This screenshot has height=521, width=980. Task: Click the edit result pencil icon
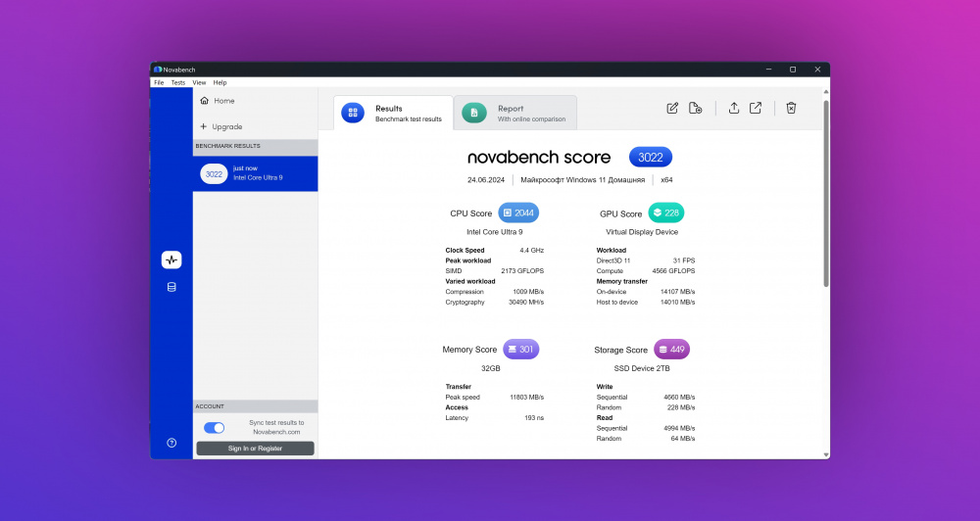pos(672,108)
